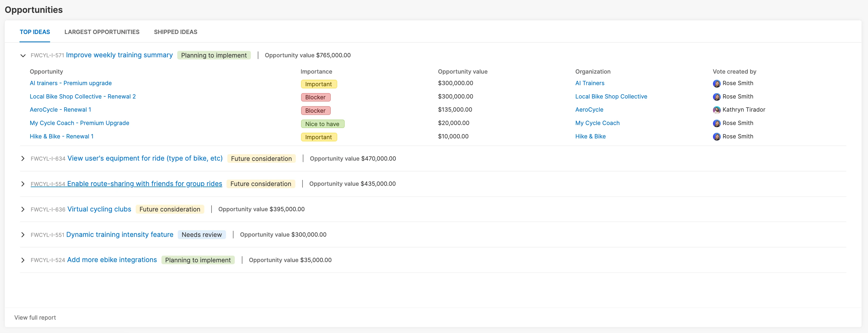Click the Blocker badge for AeroCycle renewal
This screenshot has height=333, width=868.
point(315,111)
